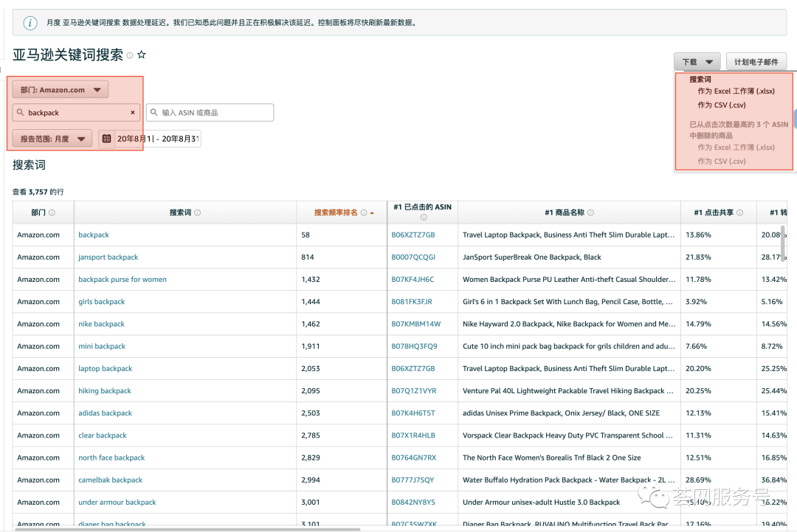The width and height of the screenshot is (797, 532).
Task: Click info icon beside 部门 column header
Action: coord(52,213)
